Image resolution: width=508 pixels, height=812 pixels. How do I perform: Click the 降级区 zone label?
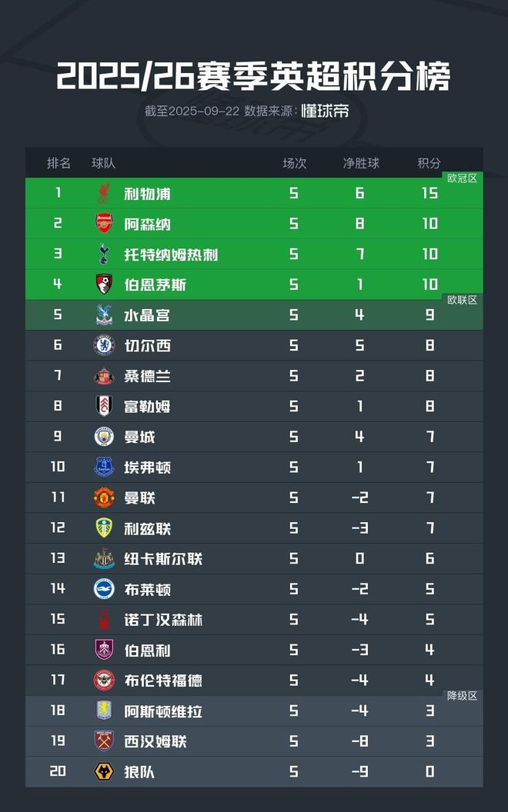pos(463,696)
